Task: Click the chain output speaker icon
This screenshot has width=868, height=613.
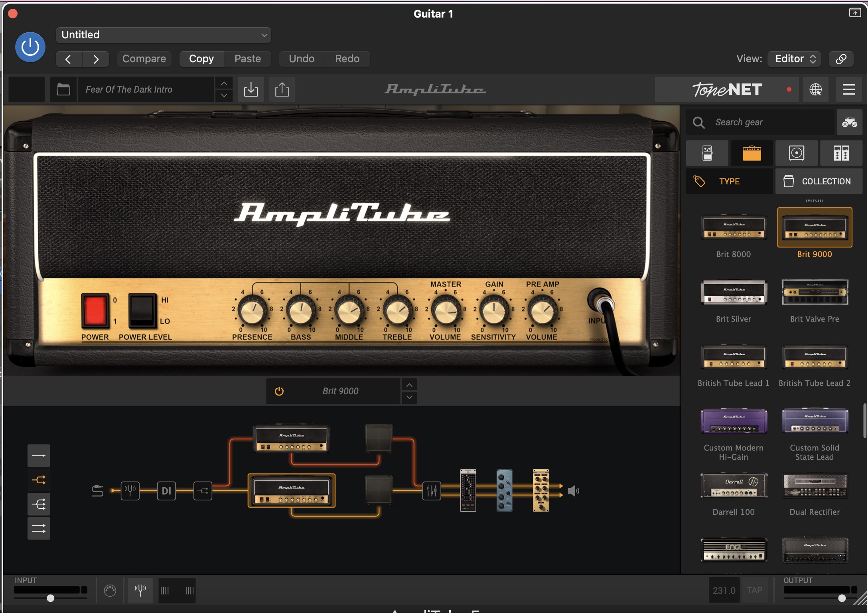Action: pyautogui.click(x=573, y=490)
